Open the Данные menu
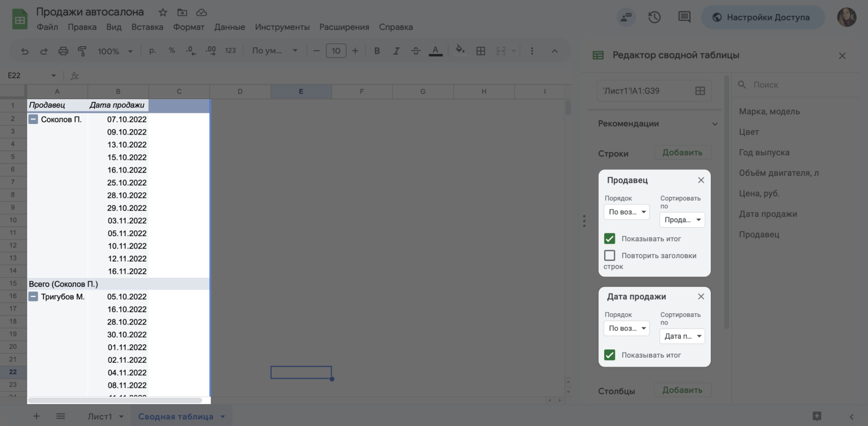This screenshot has width=868, height=426. [x=229, y=27]
